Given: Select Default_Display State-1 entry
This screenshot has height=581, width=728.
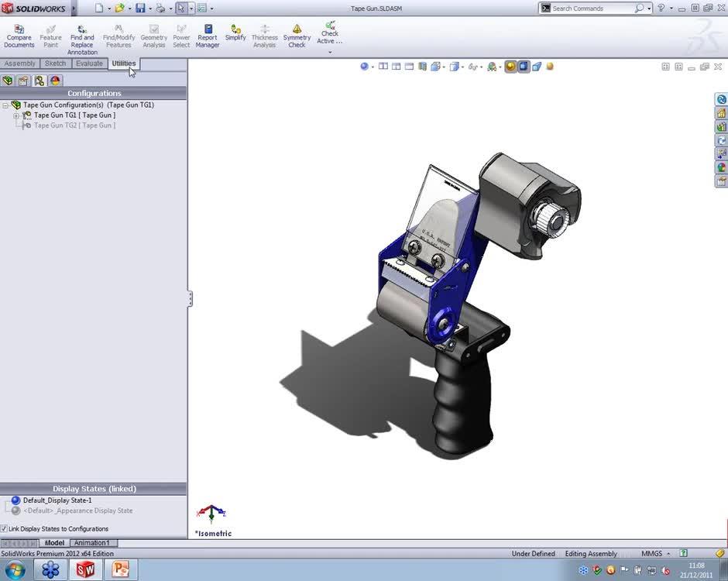Looking at the screenshot, I should [x=57, y=500].
